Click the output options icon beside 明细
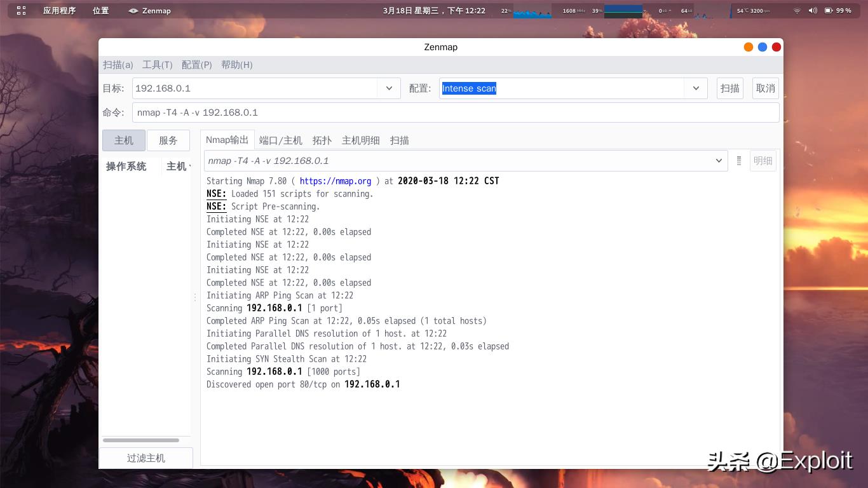The width and height of the screenshot is (868, 488). pos(738,161)
